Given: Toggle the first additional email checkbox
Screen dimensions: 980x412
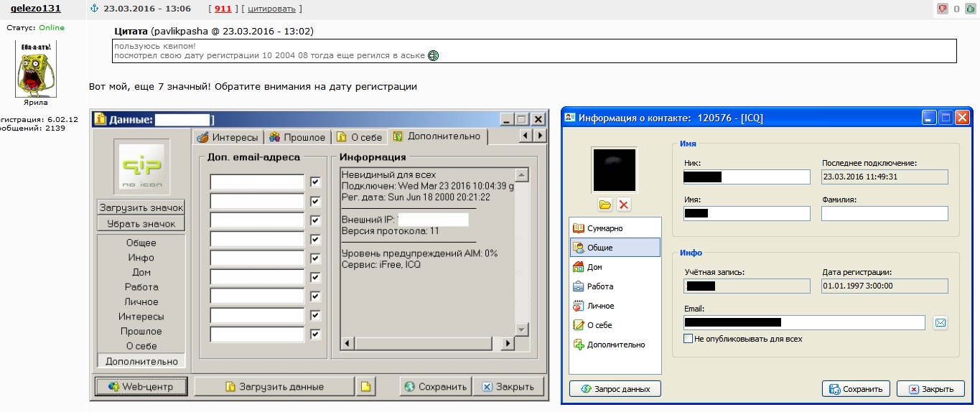Looking at the screenshot, I should point(315,182).
